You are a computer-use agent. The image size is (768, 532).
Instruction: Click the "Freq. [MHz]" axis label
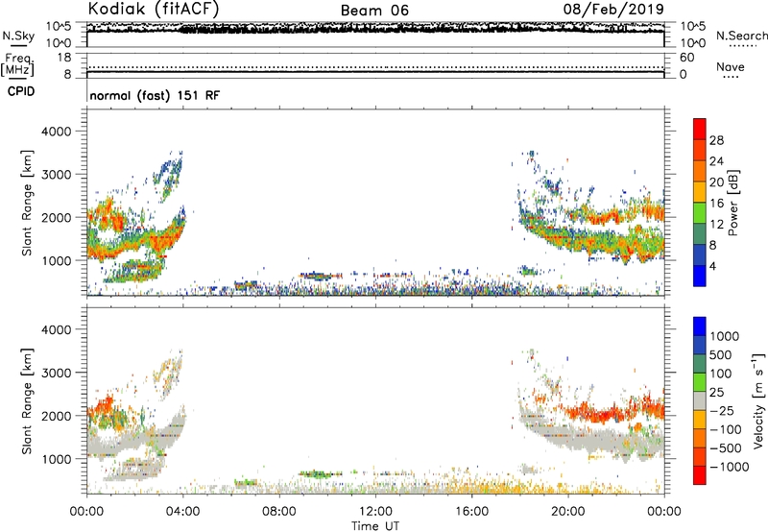click(x=17, y=64)
